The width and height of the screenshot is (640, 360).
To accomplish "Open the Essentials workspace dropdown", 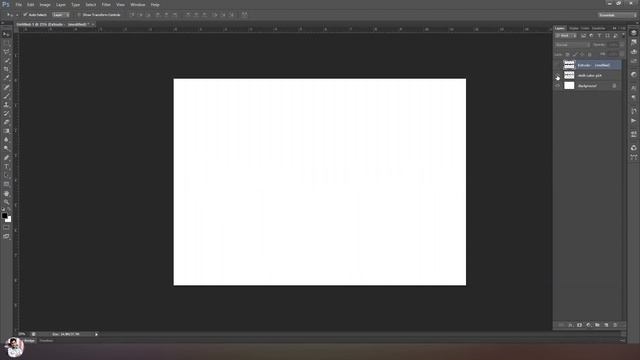I will tap(617, 15).
